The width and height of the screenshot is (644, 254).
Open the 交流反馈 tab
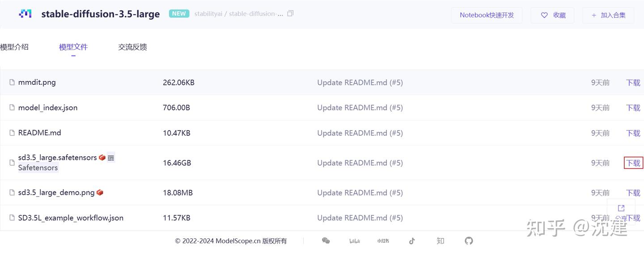pyautogui.click(x=132, y=47)
